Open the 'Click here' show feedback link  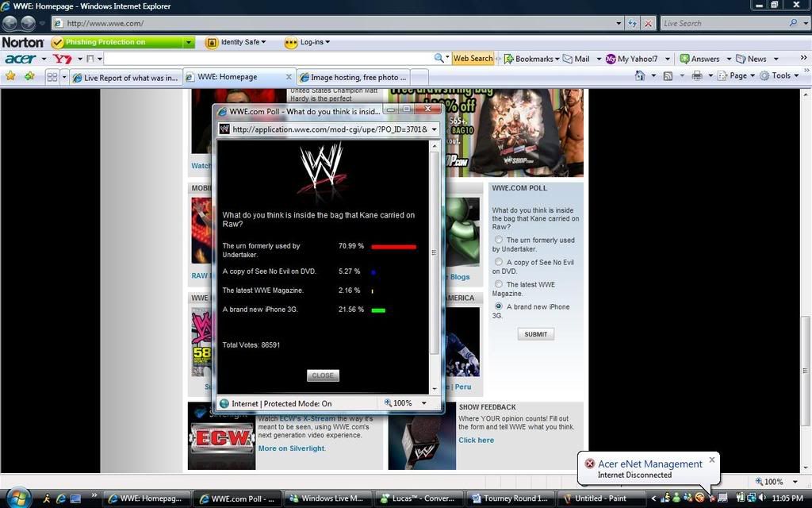click(476, 440)
